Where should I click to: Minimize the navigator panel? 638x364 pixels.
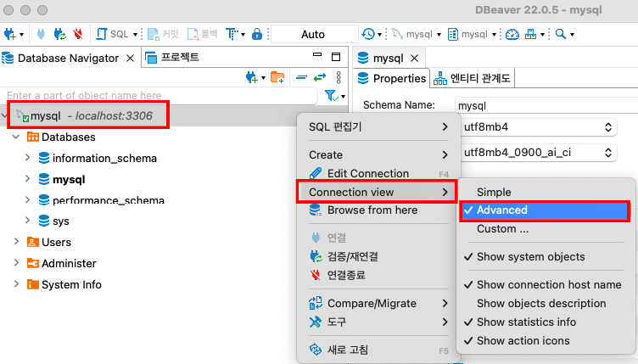pos(317,54)
